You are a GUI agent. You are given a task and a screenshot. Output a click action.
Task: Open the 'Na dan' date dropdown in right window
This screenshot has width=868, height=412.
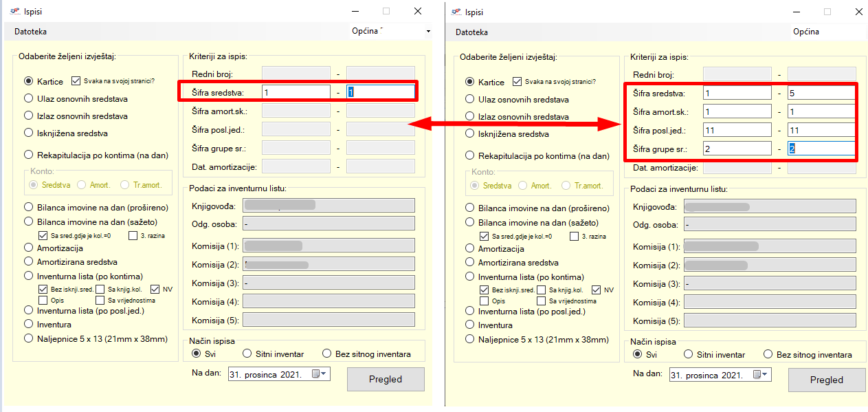click(766, 375)
